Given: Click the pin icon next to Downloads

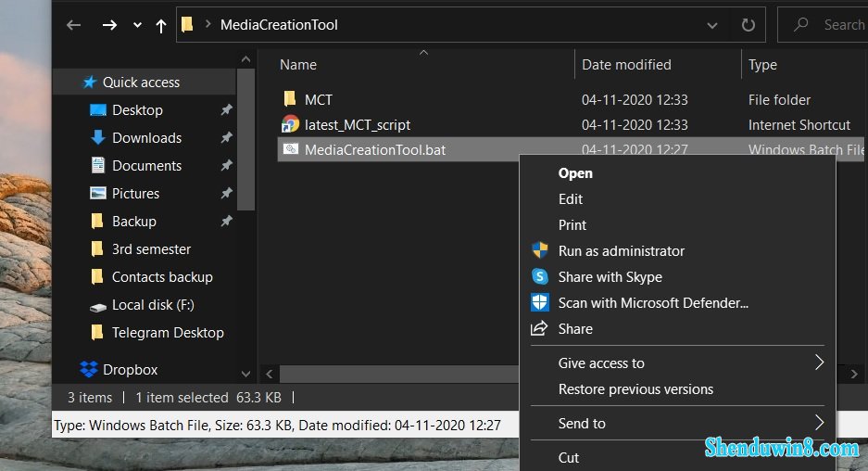Looking at the screenshot, I should [x=226, y=137].
